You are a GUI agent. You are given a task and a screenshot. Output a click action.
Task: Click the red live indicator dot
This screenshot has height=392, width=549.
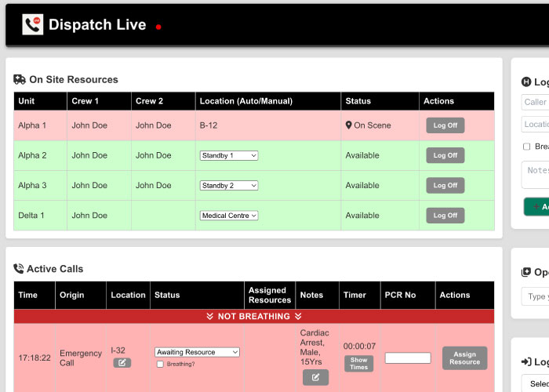[158, 27]
